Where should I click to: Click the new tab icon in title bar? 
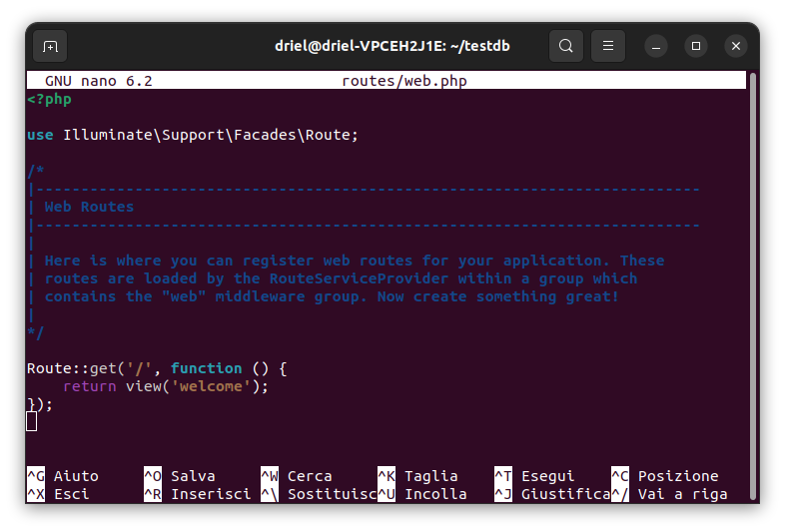click(50, 46)
